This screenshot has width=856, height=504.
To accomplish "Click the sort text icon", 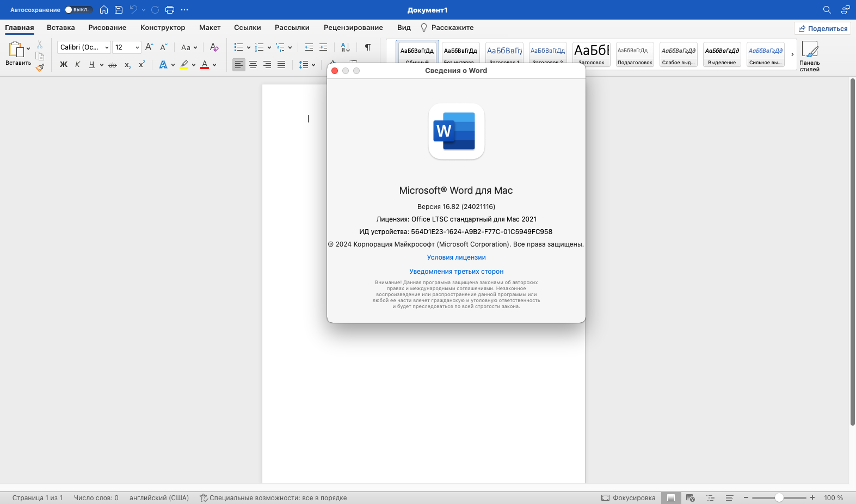I will 346,47.
